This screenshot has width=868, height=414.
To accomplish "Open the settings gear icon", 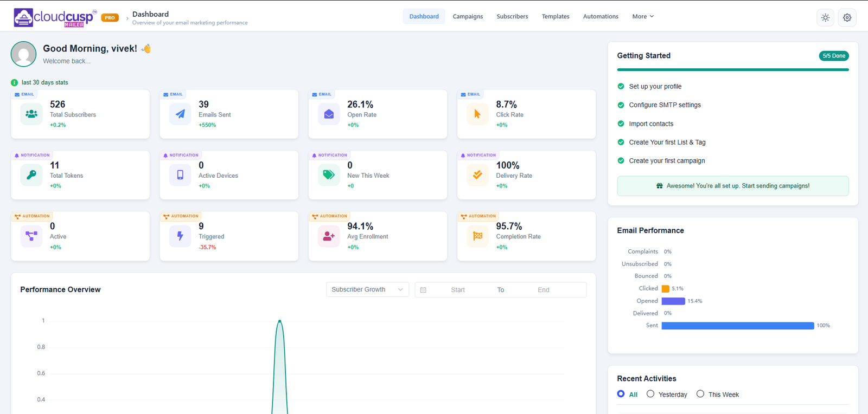I will pos(847,17).
